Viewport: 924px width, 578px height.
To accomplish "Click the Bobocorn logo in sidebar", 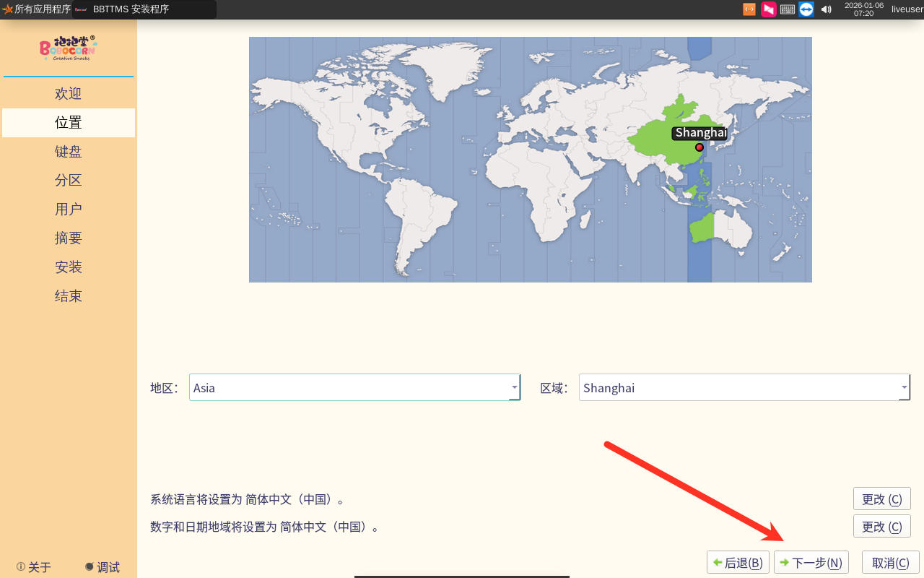I will point(68,48).
